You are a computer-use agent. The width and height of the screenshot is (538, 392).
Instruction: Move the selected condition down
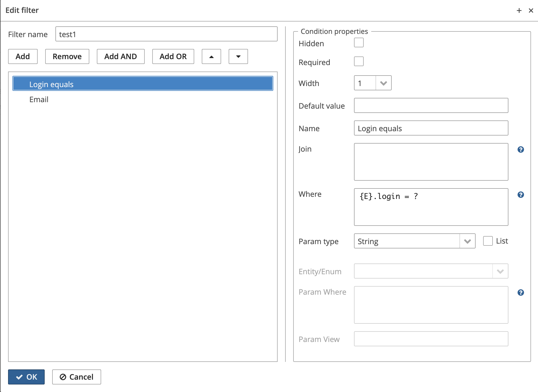238,56
